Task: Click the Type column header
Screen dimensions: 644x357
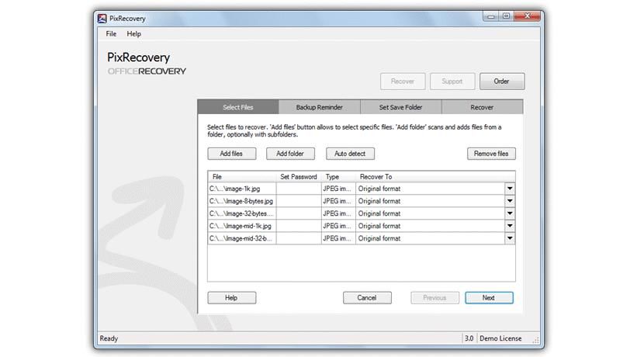Action: point(333,177)
